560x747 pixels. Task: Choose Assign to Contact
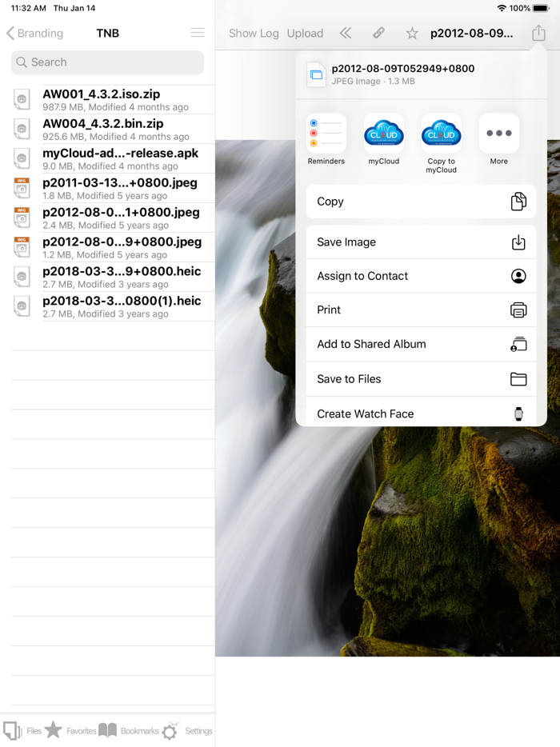click(422, 276)
